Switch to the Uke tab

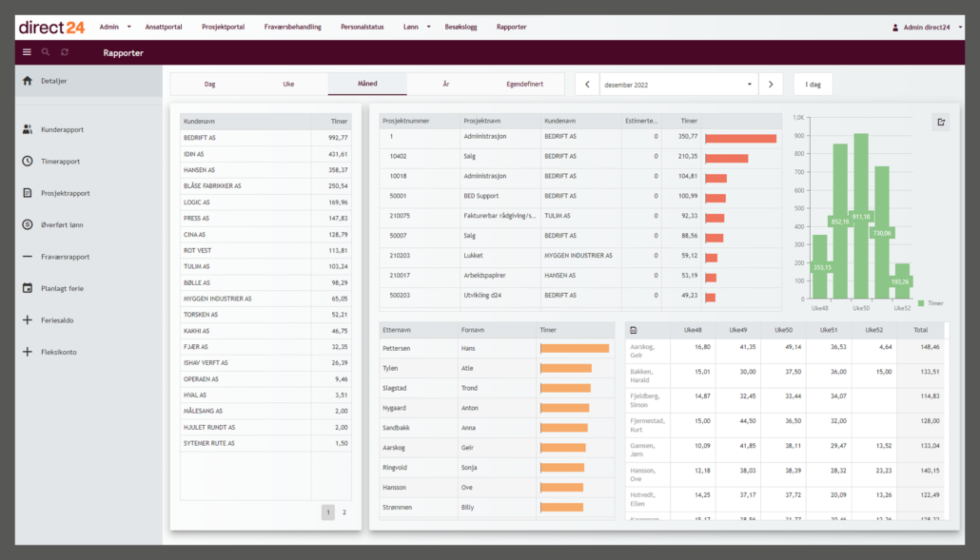point(288,84)
